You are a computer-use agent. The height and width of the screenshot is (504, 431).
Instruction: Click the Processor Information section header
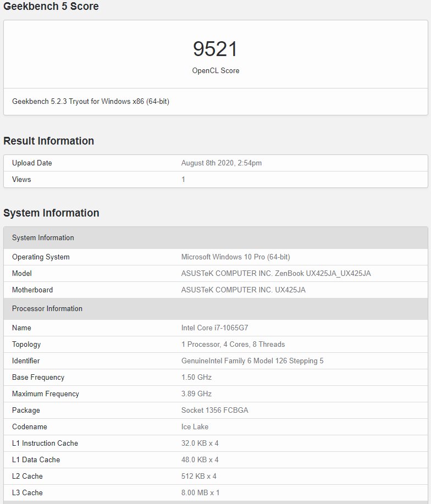click(215, 308)
